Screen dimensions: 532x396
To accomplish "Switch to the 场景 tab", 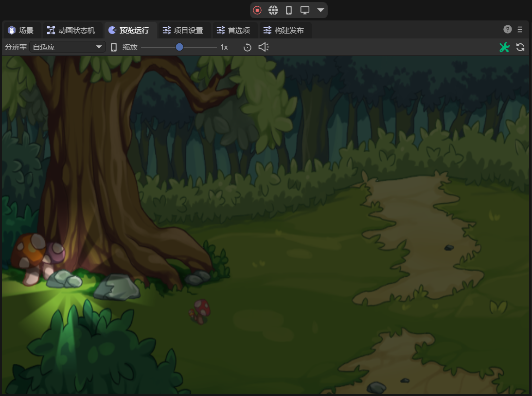I will (x=21, y=31).
